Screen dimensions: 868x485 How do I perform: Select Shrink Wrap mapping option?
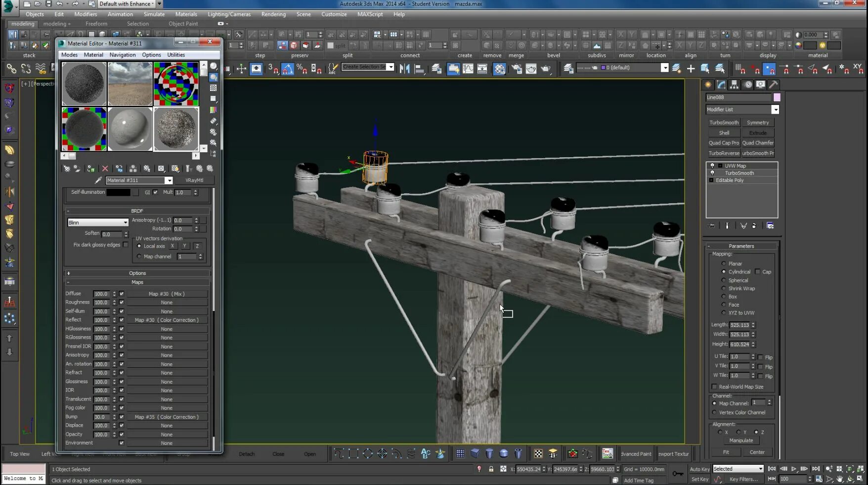pos(724,288)
